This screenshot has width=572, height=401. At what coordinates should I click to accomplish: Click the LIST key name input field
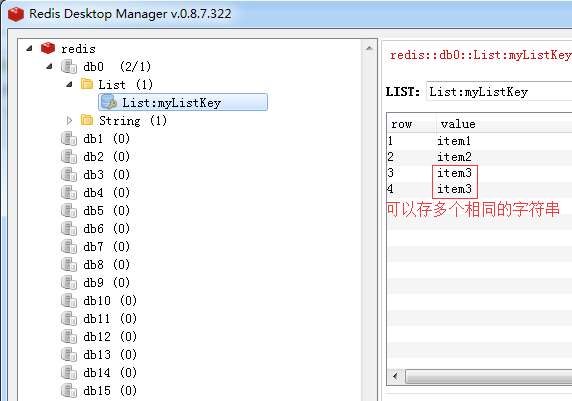[x=499, y=91]
